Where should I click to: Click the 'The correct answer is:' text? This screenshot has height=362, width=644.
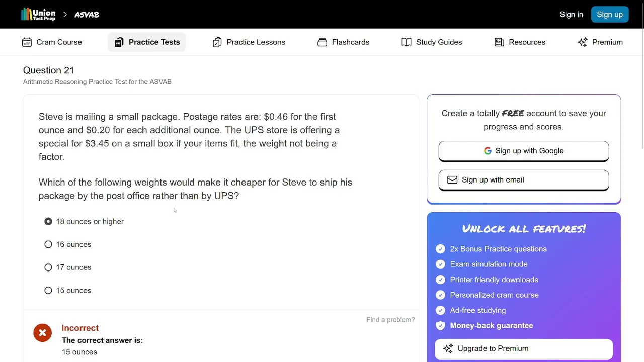point(102,340)
